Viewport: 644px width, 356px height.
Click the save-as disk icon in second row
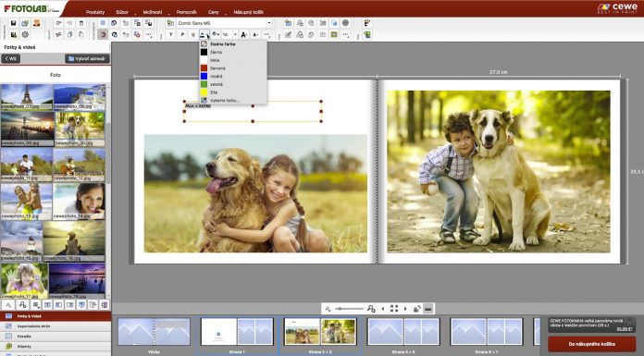click(13, 35)
